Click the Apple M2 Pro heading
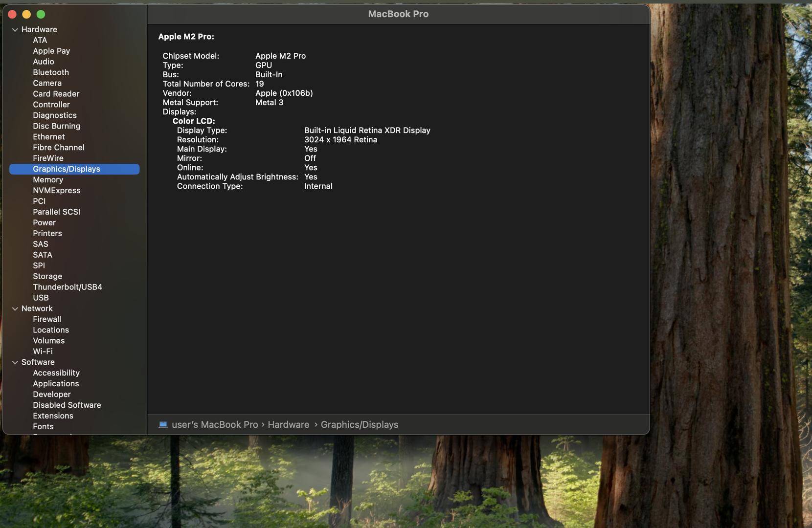This screenshot has height=528, width=812. coord(186,37)
